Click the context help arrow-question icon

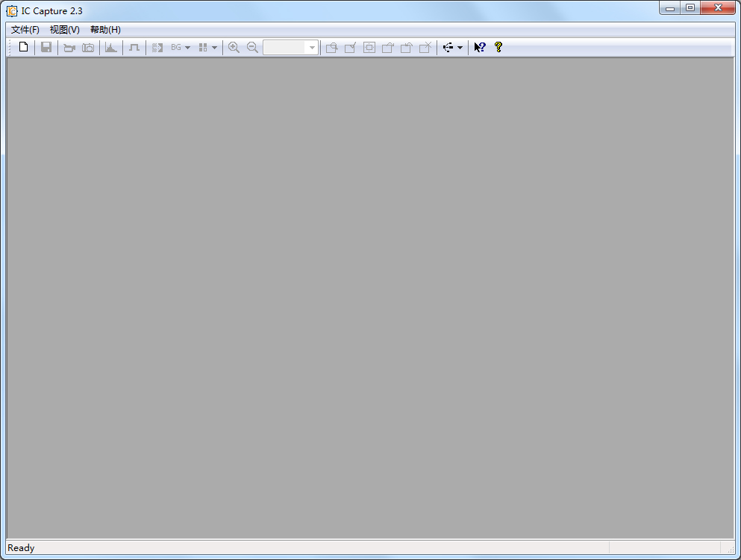(x=480, y=47)
